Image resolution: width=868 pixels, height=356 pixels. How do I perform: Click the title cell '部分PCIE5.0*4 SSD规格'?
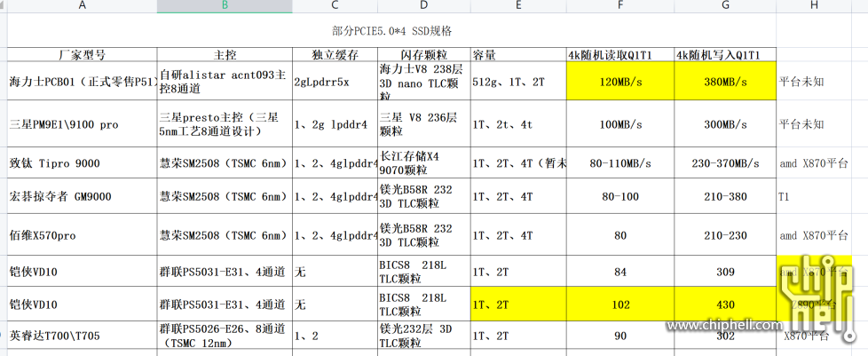coord(391,30)
